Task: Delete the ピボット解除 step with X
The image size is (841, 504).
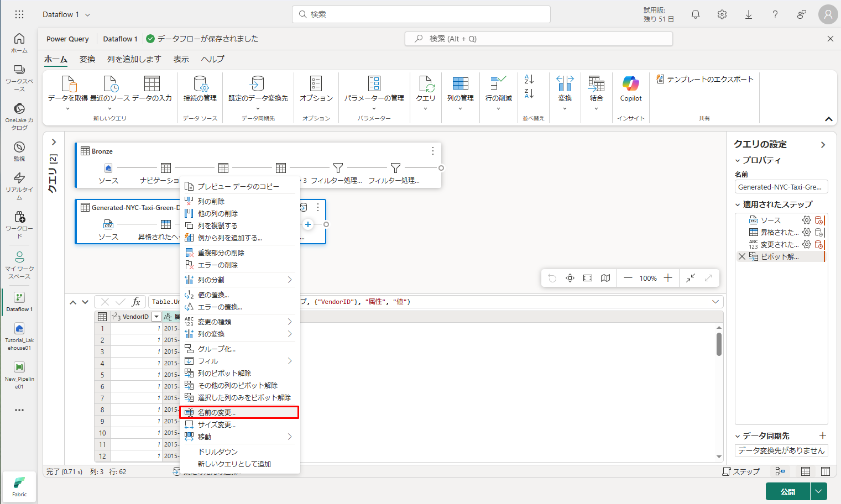Action: [742, 256]
